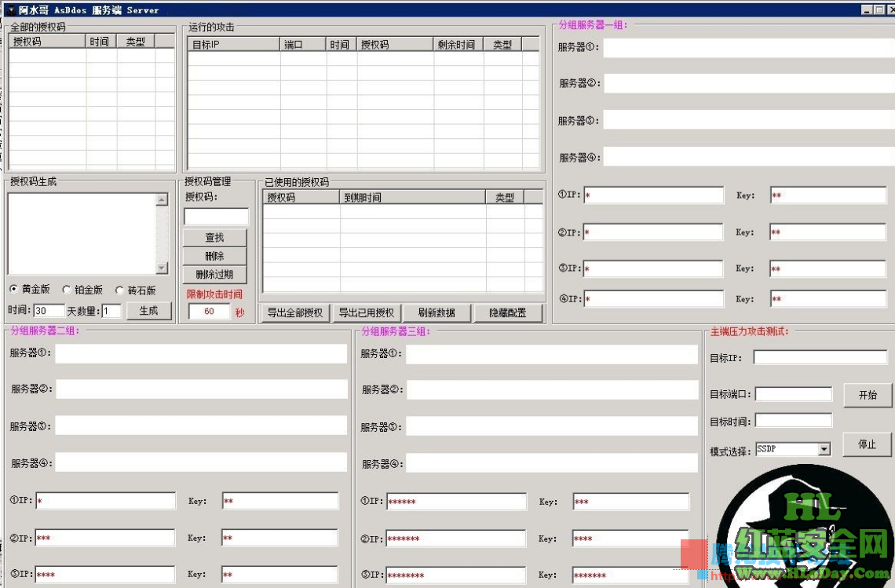
Task: Click the 查找 button
Action: pyautogui.click(x=214, y=238)
